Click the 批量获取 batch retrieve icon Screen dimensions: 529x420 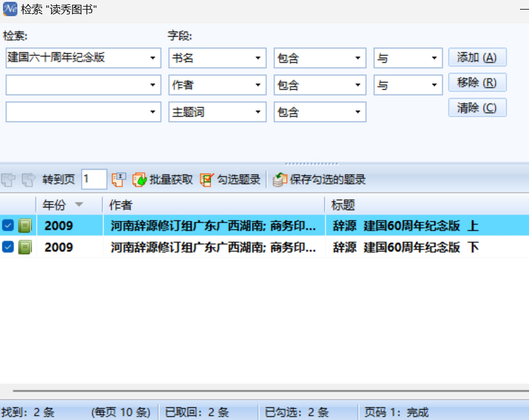139,179
